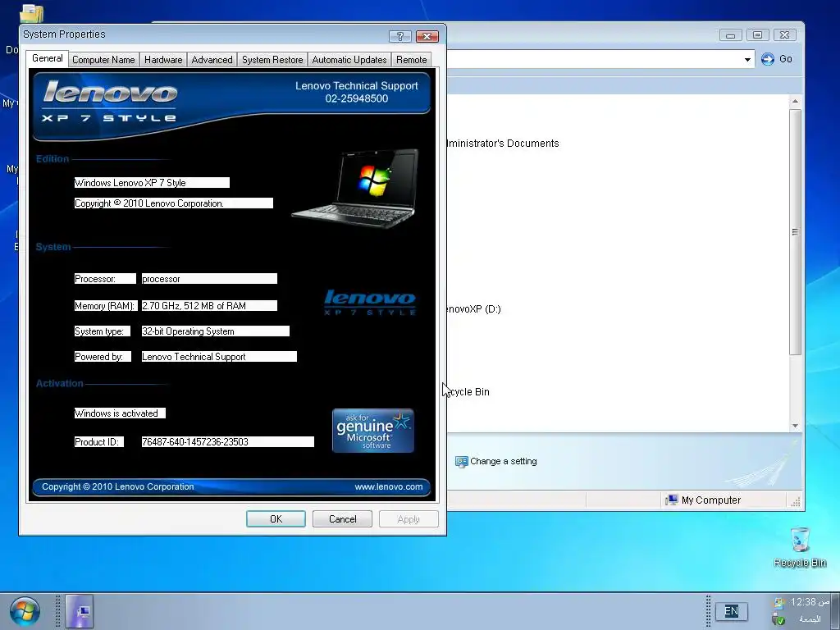This screenshot has height=630, width=840.
Task: Click the 32-bit Operating System text
Action: [x=188, y=331]
